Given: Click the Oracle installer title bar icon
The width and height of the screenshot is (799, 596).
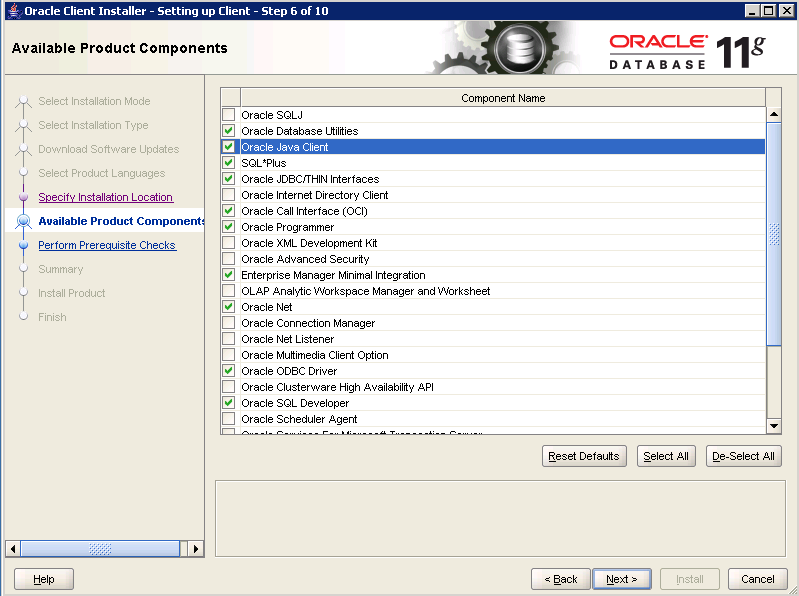Looking at the screenshot, I should [14, 10].
